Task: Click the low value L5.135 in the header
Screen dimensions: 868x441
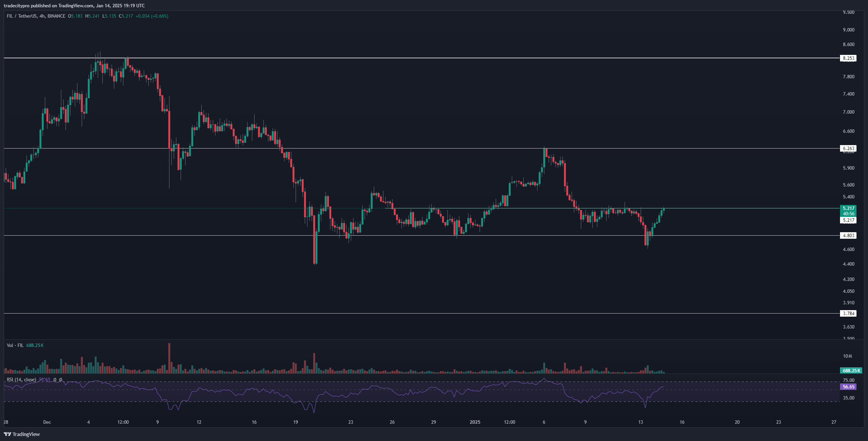Action: [109, 16]
